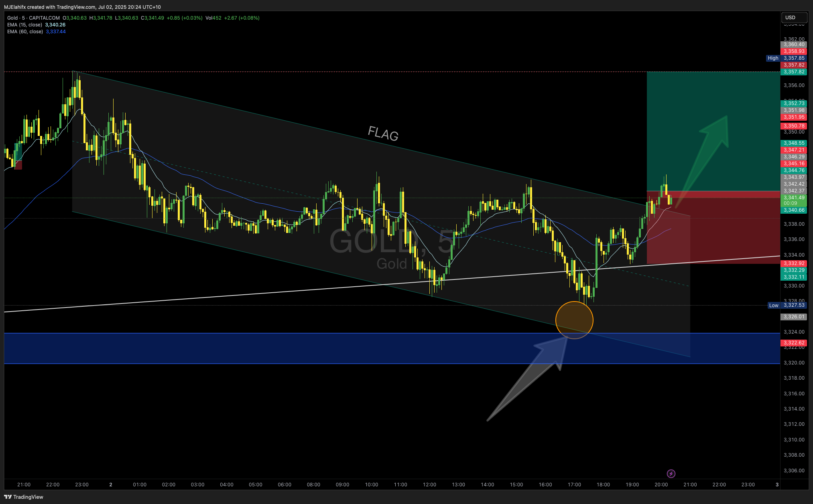Select the EMA (15, close) indicator legend
Viewport: 813px width, 504px height.
pos(24,25)
